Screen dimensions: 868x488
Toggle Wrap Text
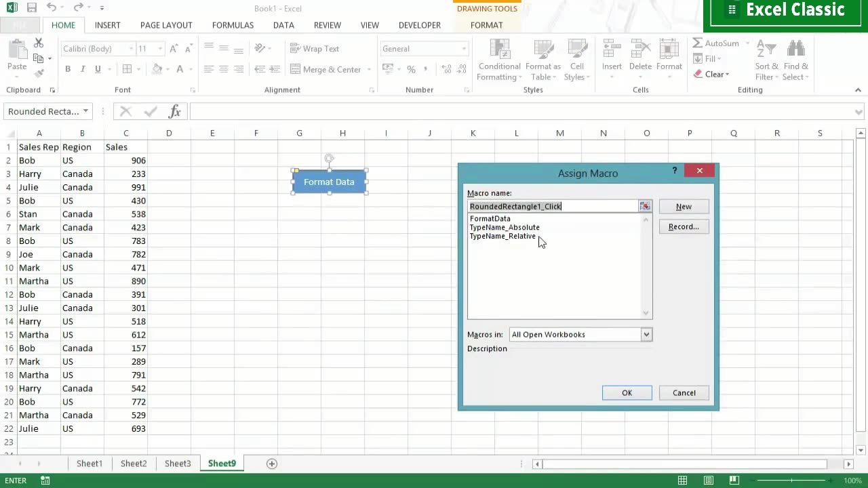[x=315, y=49]
